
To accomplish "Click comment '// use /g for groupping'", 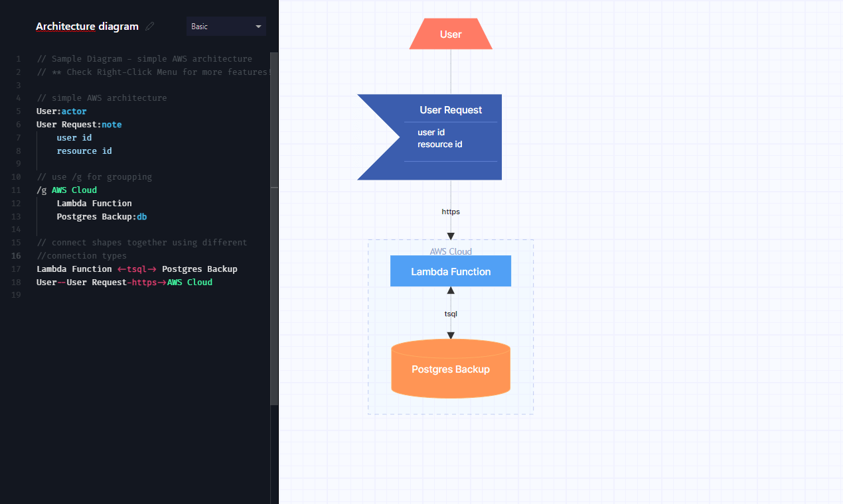I will [x=94, y=176].
